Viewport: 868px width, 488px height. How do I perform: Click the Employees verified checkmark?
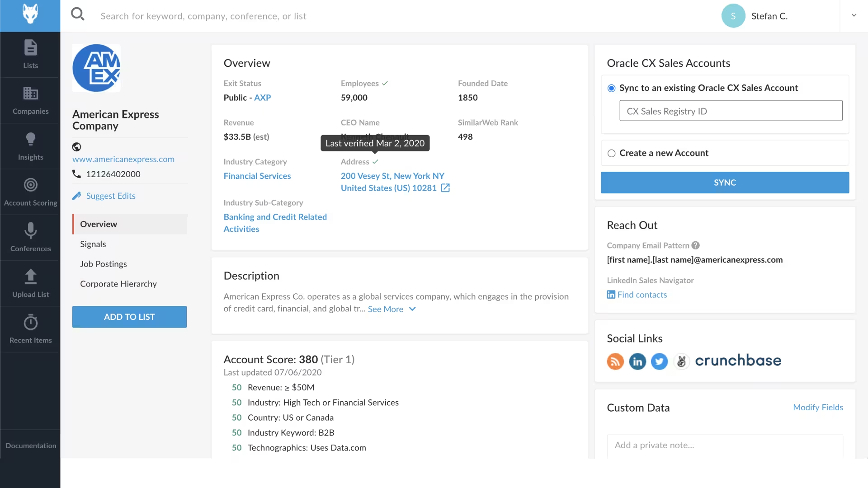385,84
